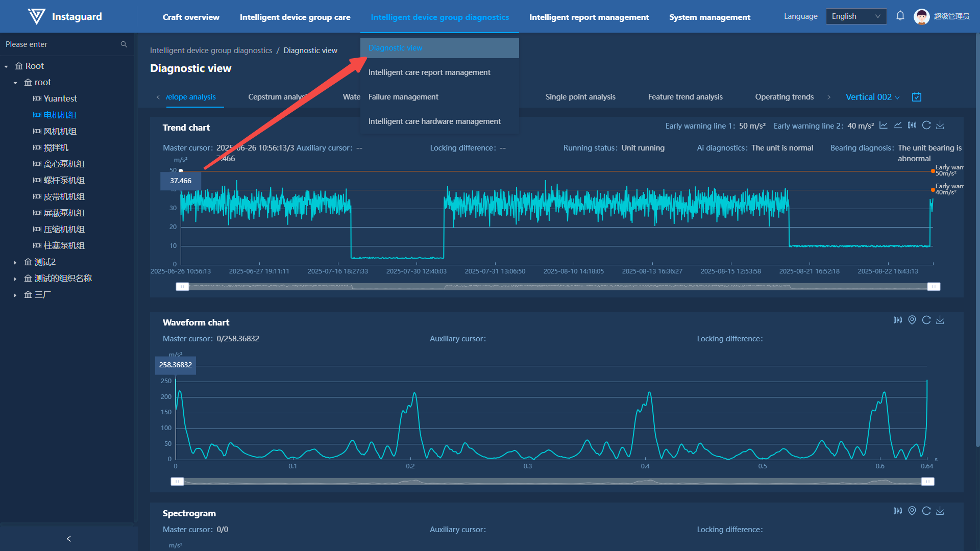980x551 pixels.
Task: Click the Waveform chart location marker icon
Action: point(912,320)
